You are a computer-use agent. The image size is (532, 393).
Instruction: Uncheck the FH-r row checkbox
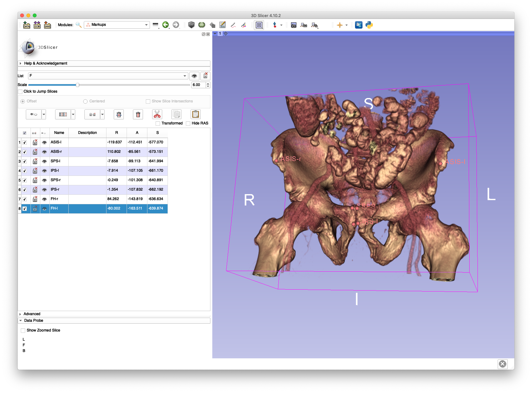click(x=25, y=199)
